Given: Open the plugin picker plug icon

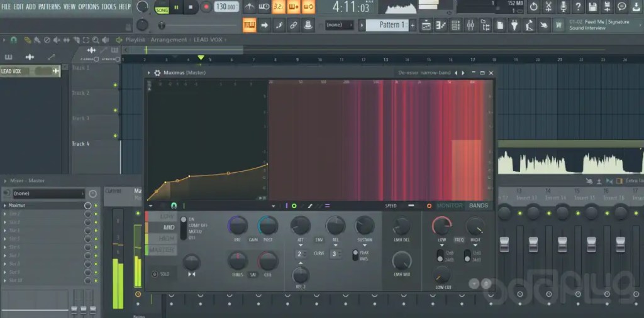Looking at the screenshot, I should tap(514, 25).
